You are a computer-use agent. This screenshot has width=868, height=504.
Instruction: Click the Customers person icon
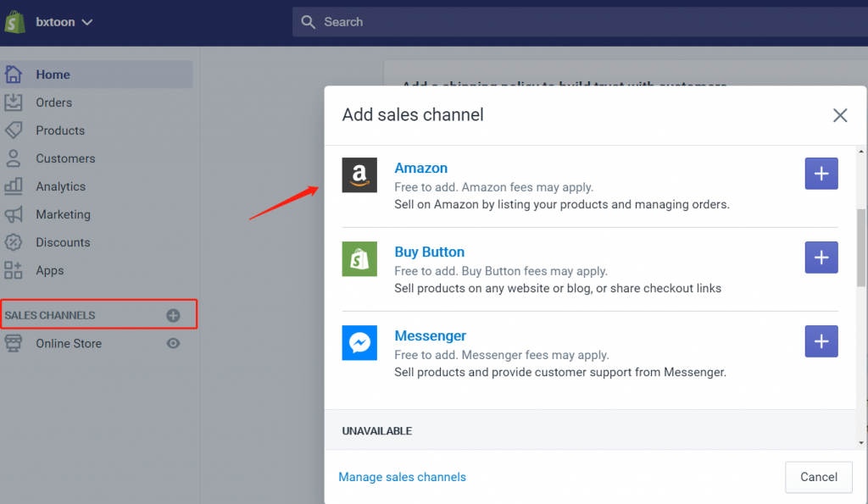coord(14,158)
